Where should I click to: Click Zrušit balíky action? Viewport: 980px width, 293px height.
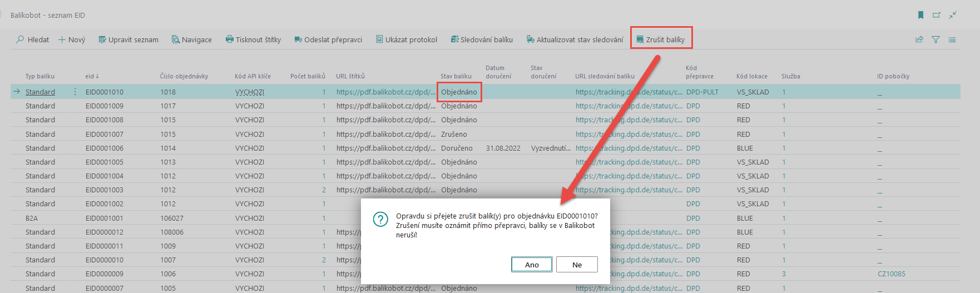point(661,39)
